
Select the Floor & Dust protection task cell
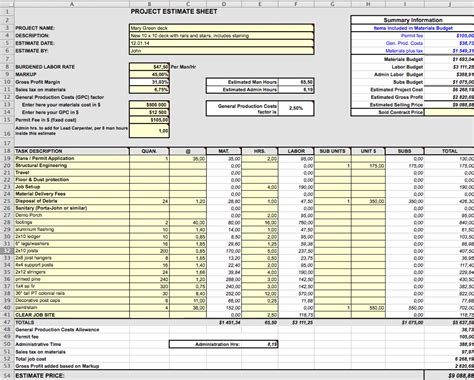[x=72, y=180]
